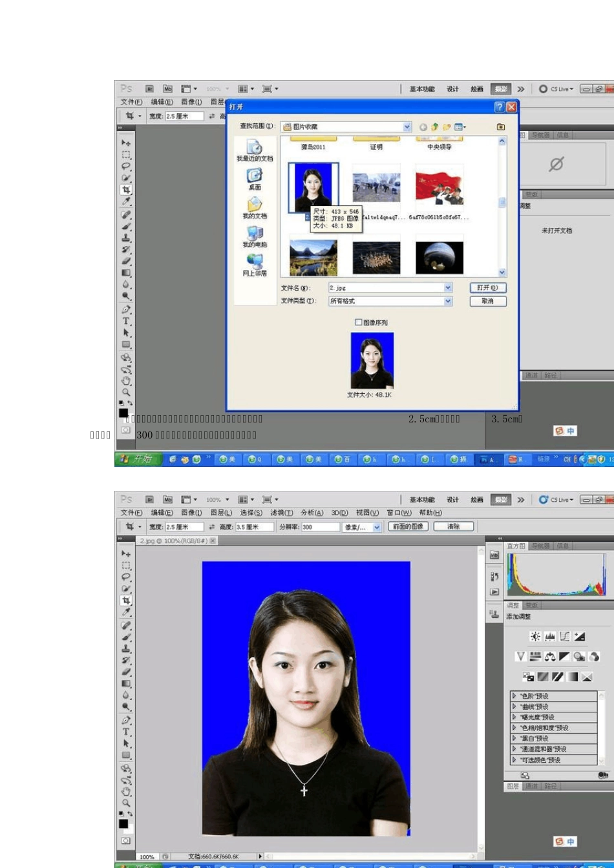Screen dimensions: 614x868
Task: Click the status bar zoom field showing 100%
Action: pyautogui.click(x=147, y=856)
